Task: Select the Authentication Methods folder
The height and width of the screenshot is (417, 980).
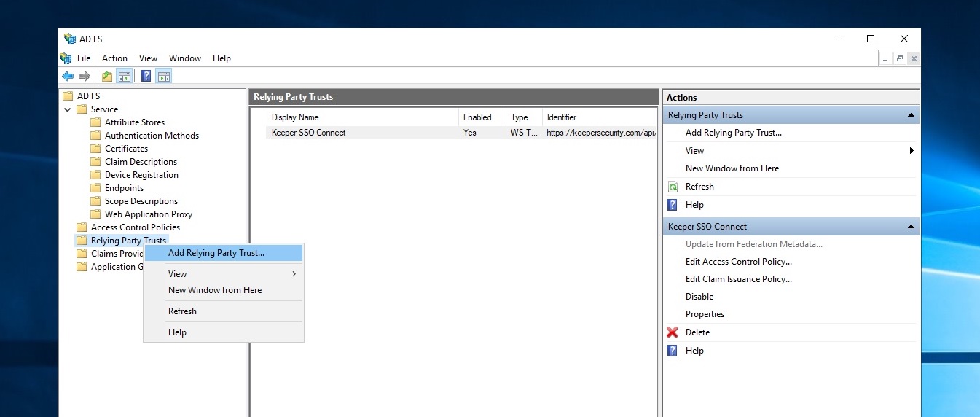Action: click(152, 136)
